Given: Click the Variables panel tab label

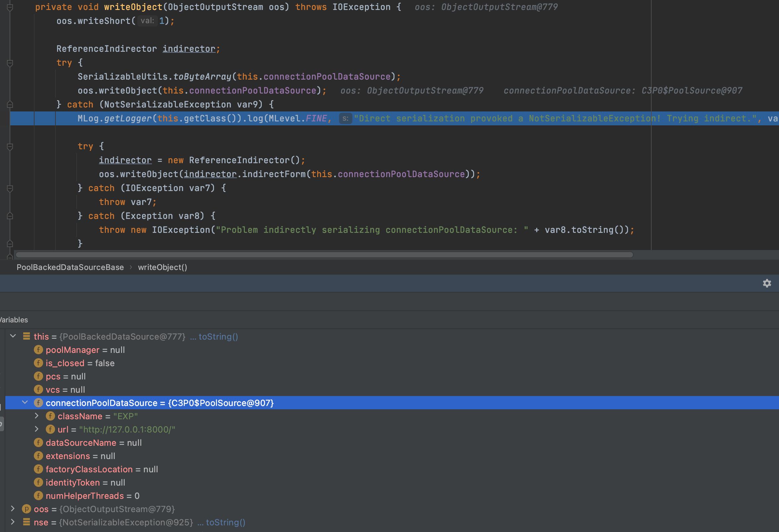Looking at the screenshot, I should click(x=14, y=320).
